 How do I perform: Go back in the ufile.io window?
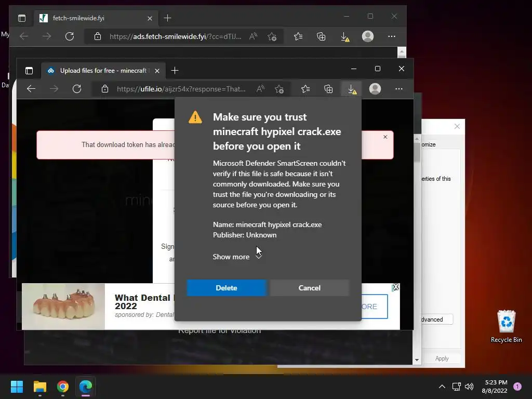coord(31,89)
